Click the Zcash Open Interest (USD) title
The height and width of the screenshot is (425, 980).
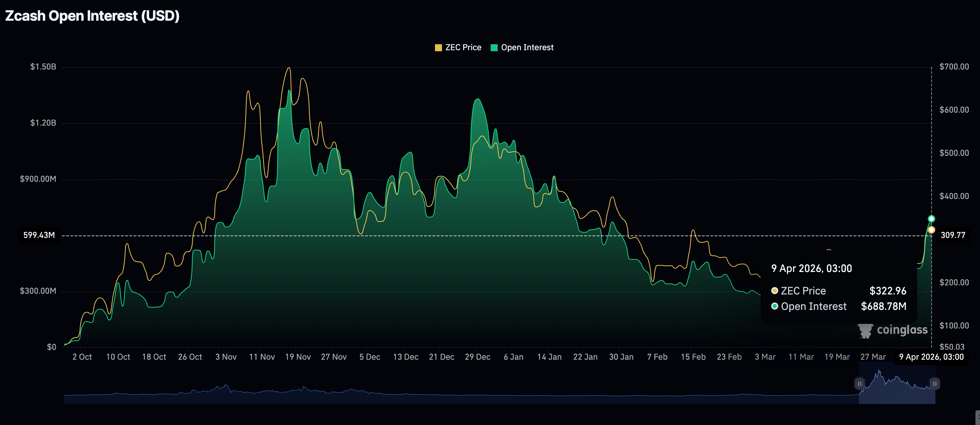(x=92, y=16)
